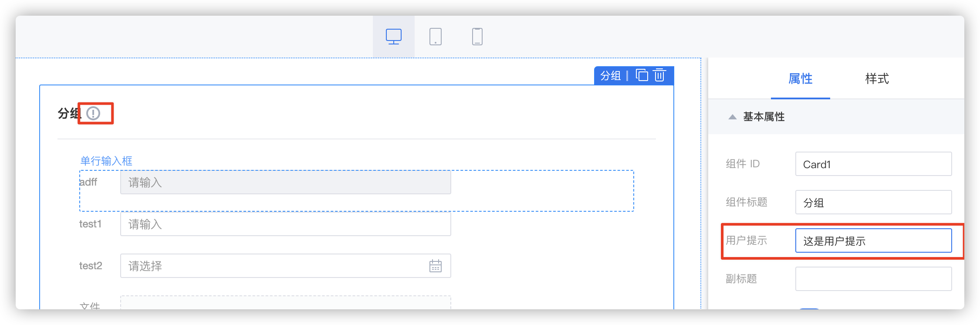Click the copy icon for the 分组 component
The width and height of the screenshot is (980, 325).
[x=642, y=75]
